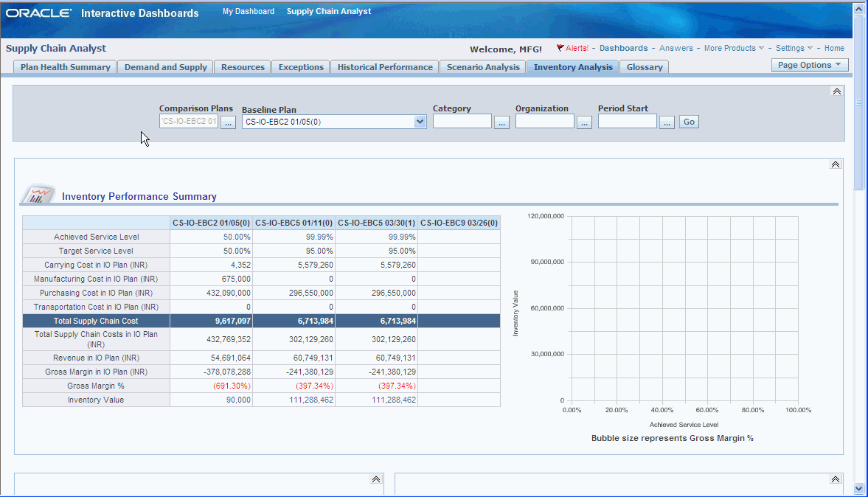
Task: Click the Revenue in IO Plan (INR) label
Action: pos(96,358)
